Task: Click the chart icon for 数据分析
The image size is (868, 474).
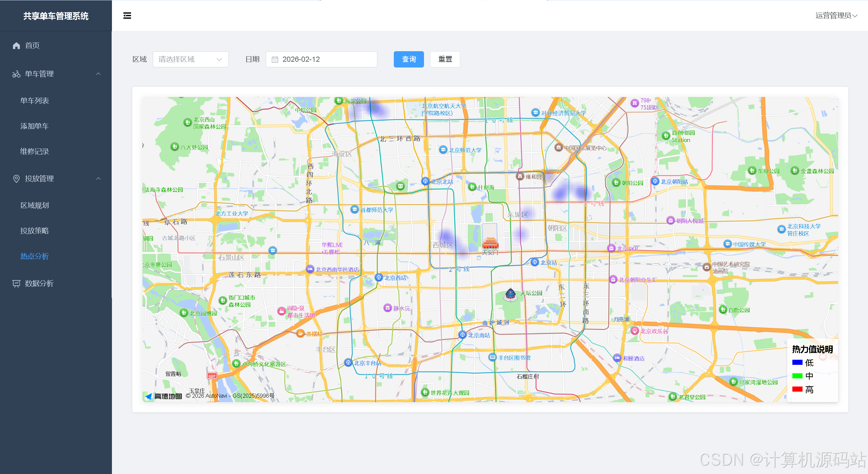Action: [16, 283]
